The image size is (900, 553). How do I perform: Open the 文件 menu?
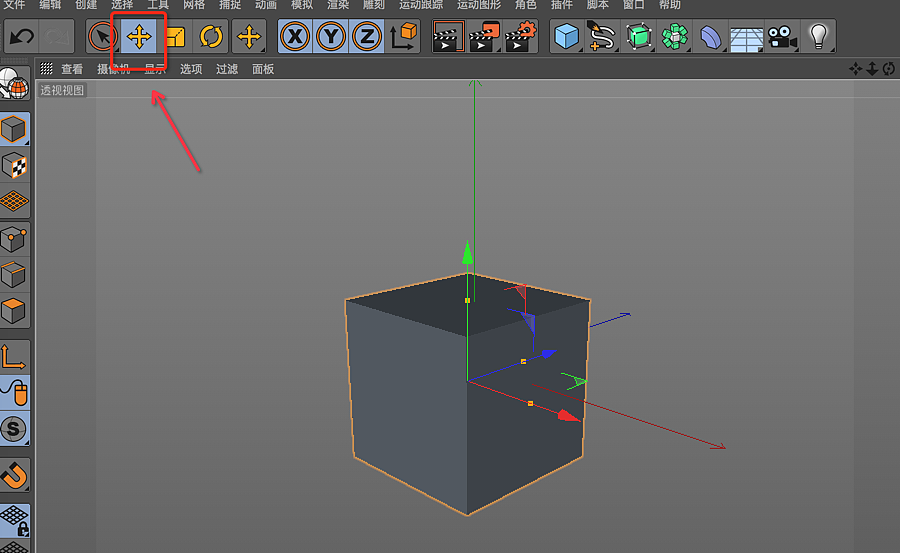[x=14, y=5]
